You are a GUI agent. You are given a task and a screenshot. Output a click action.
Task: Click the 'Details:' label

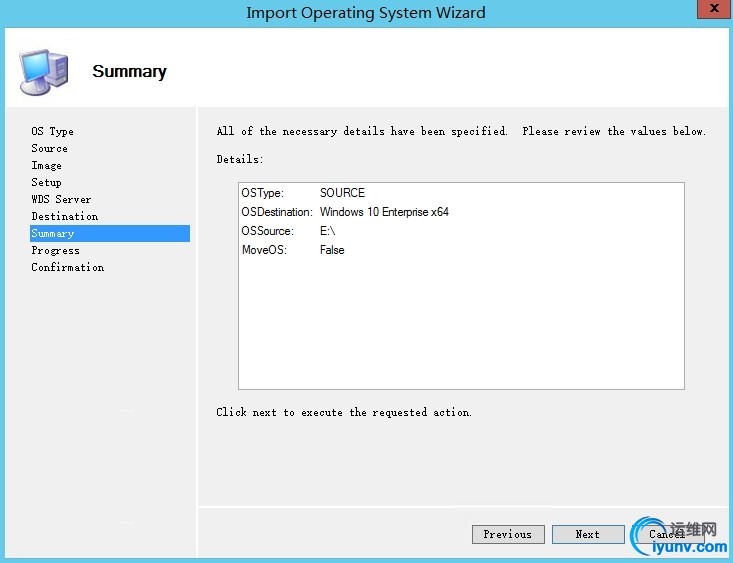[240, 159]
